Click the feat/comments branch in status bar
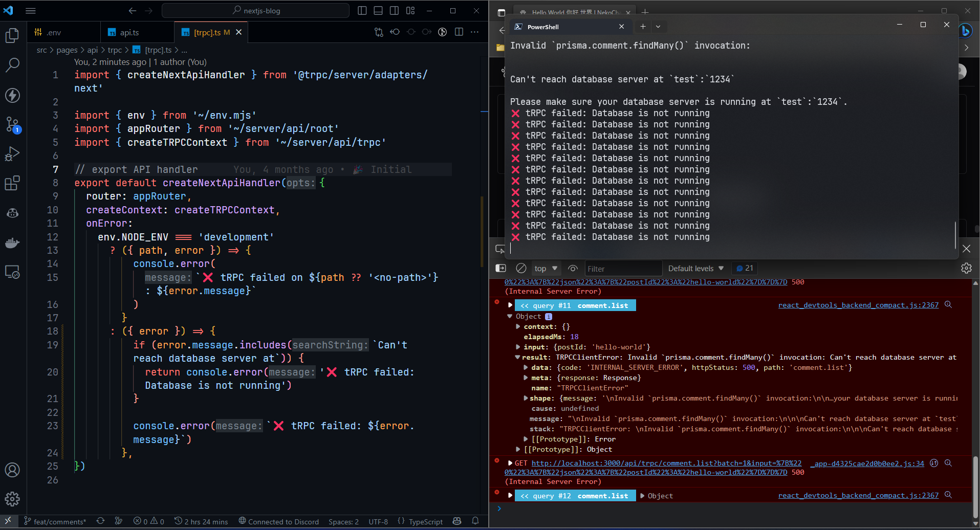This screenshot has width=980, height=530. (59, 522)
